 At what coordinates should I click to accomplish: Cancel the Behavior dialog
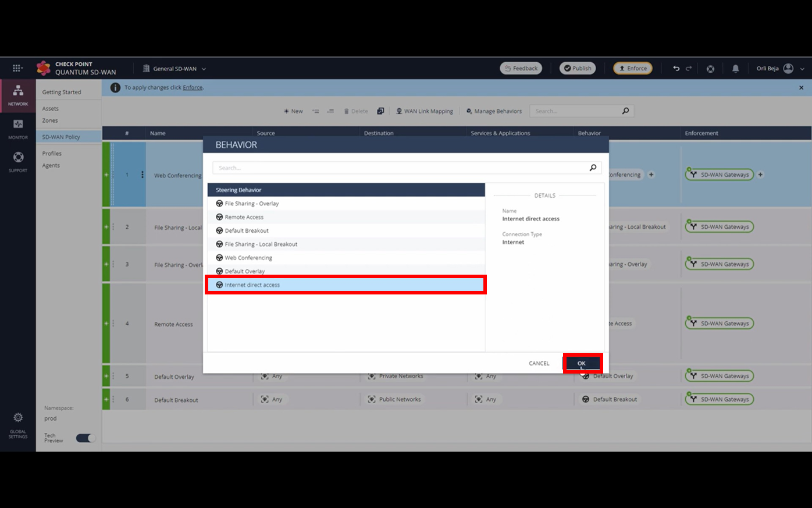539,363
